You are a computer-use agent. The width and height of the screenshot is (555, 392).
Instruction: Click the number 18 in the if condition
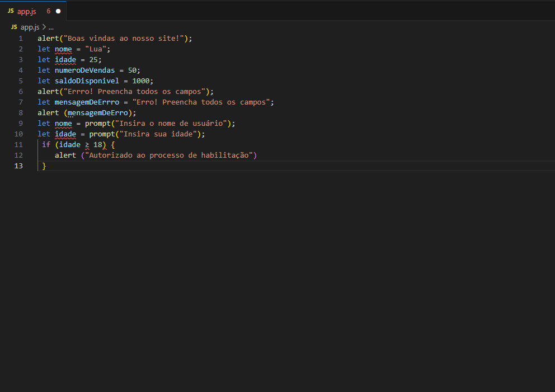pyautogui.click(x=98, y=144)
